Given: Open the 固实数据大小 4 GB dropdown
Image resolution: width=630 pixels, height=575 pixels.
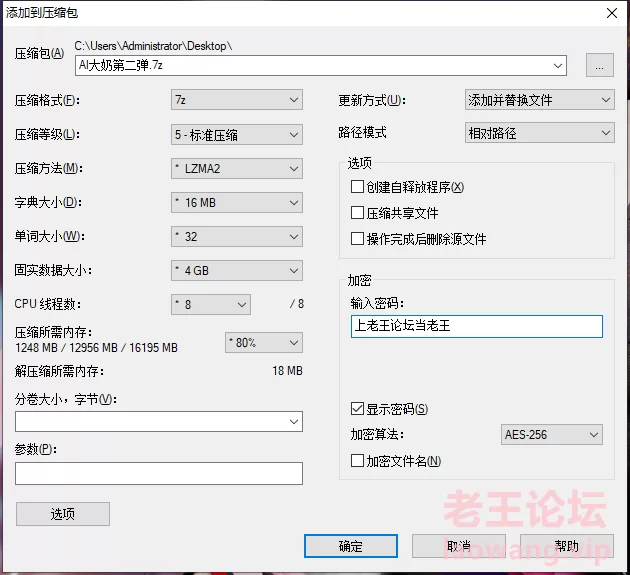Looking at the screenshot, I should coord(237,270).
